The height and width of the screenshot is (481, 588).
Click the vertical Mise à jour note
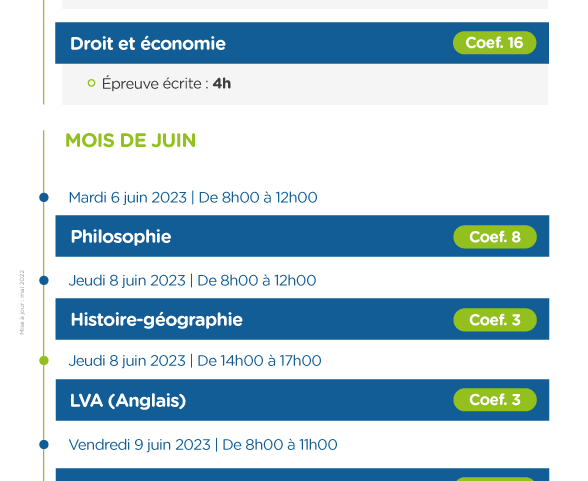point(22,302)
